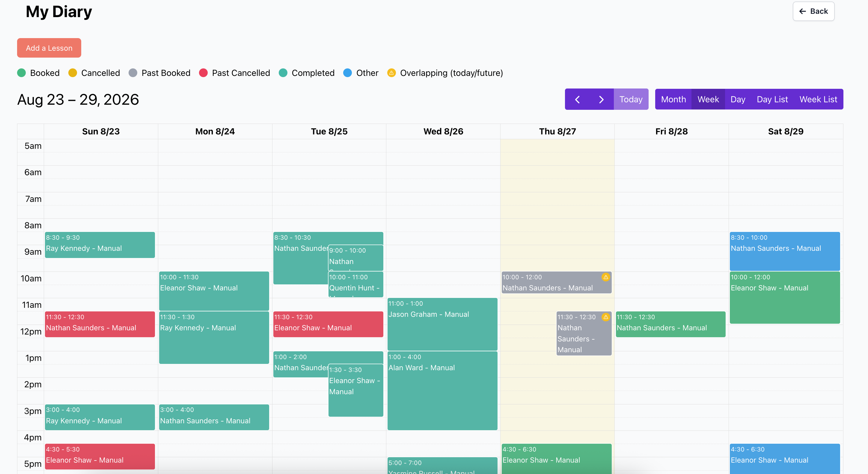Click the red Past Cancelled legend dot
Viewport: 868px width, 474px height.
coord(203,73)
